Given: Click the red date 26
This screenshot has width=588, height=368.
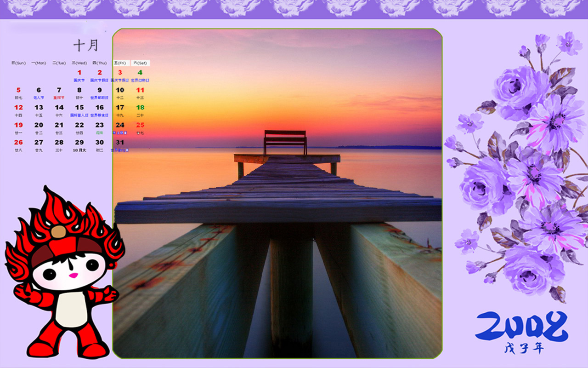Looking at the screenshot, I should pos(18,143).
